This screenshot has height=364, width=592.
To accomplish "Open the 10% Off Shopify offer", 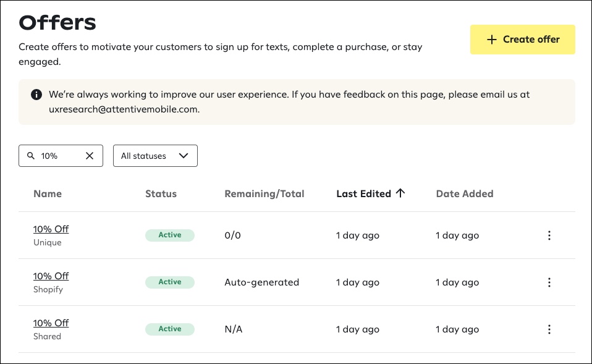I will pos(51,276).
